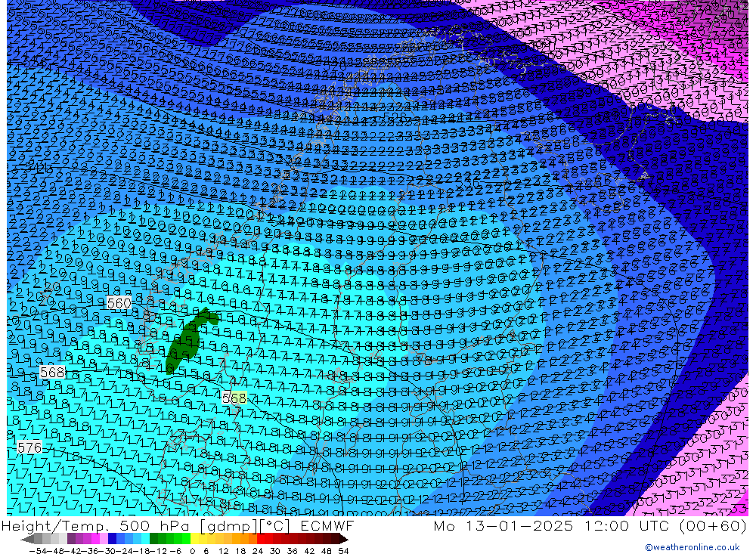Select the darkest green legend swatch above -12
This screenshot has width=756, height=554.
153,540
